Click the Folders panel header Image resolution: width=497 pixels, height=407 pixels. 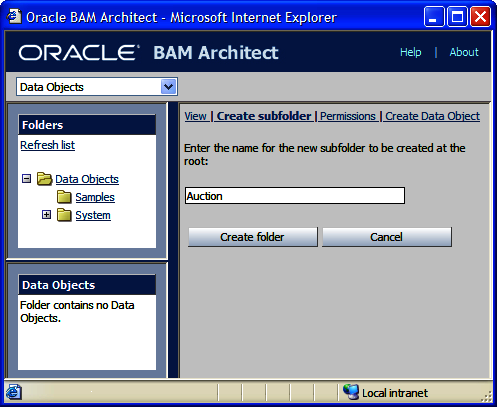point(87,125)
